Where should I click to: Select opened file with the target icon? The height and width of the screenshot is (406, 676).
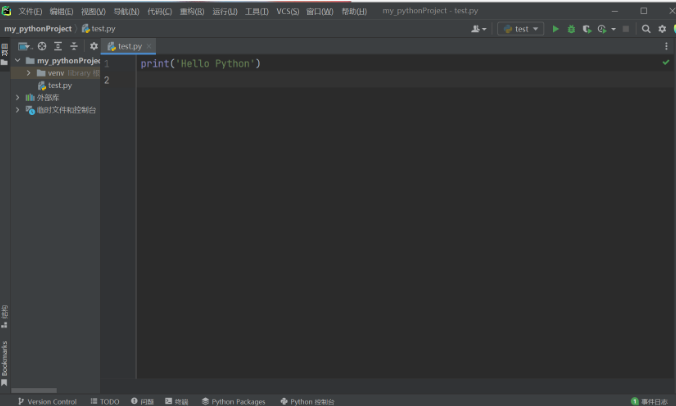click(x=42, y=46)
